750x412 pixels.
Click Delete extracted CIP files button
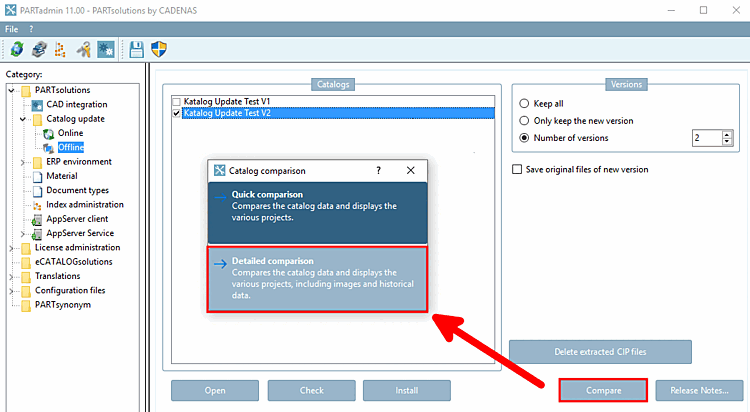point(600,352)
